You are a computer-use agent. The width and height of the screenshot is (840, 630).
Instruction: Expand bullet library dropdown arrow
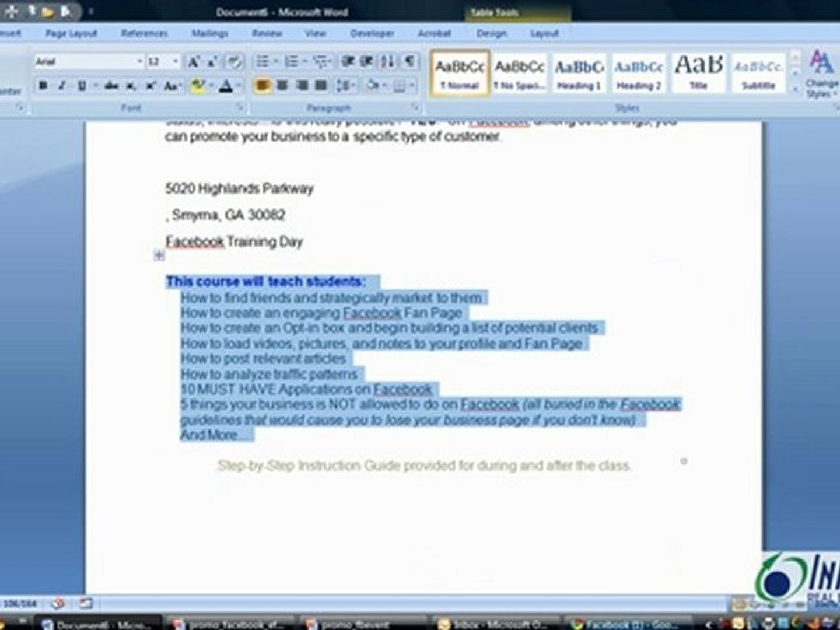tap(275, 61)
